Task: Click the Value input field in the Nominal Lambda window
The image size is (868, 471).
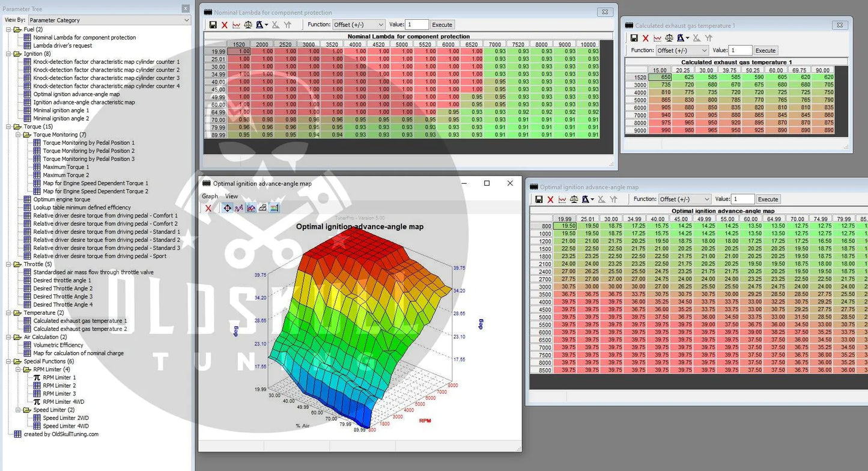Action: click(417, 25)
